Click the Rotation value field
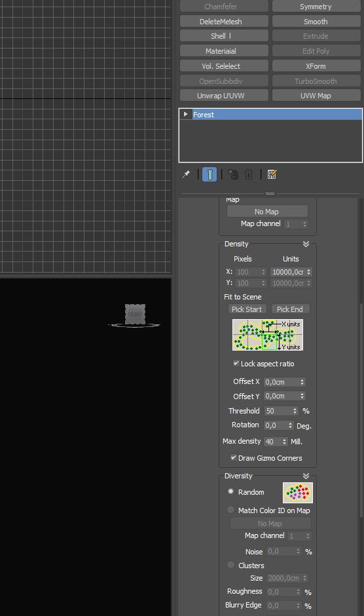The width and height of the screenshot is (364, 616). tap(276, 425)
